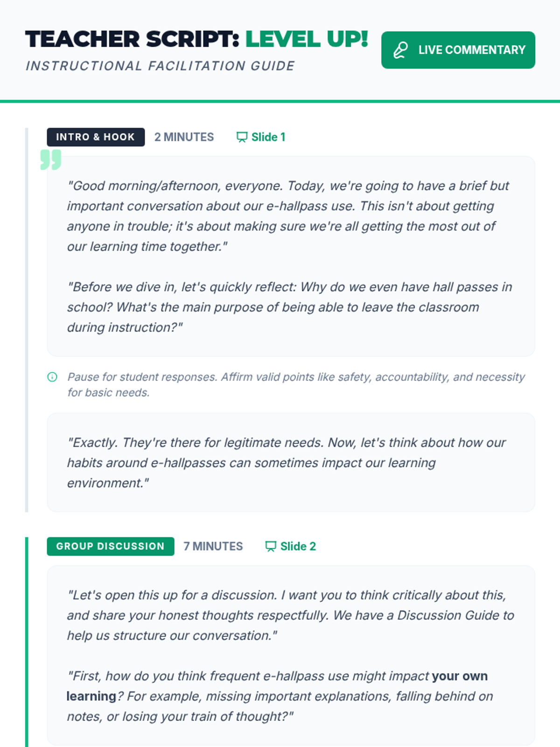Click the presentation icon beside Slide 1
Screen dimensions: 560x747
(242, 137)
